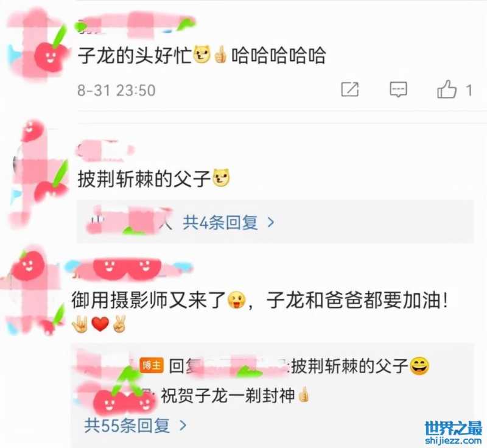This screenshot has height=448, width=487.
Task: Like the first comment with thumbs-up icon
Action: [447, 89]
